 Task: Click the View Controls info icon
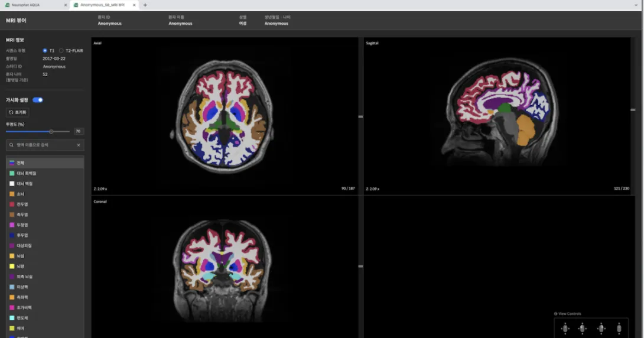coord(555,314)
